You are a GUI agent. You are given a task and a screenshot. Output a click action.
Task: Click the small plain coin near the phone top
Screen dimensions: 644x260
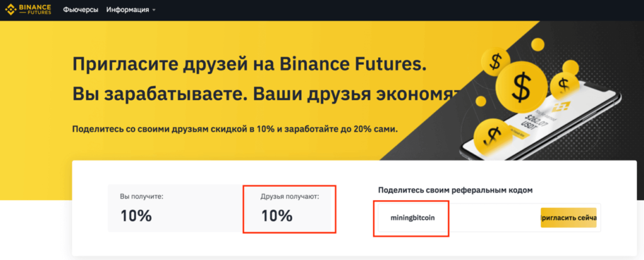pos(570,67)
